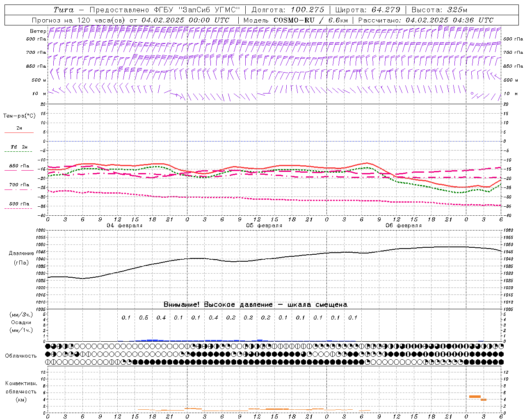525x420 pixels.
Task: Click the tallest orange convective cloud bar
Action: click(475, 397)
